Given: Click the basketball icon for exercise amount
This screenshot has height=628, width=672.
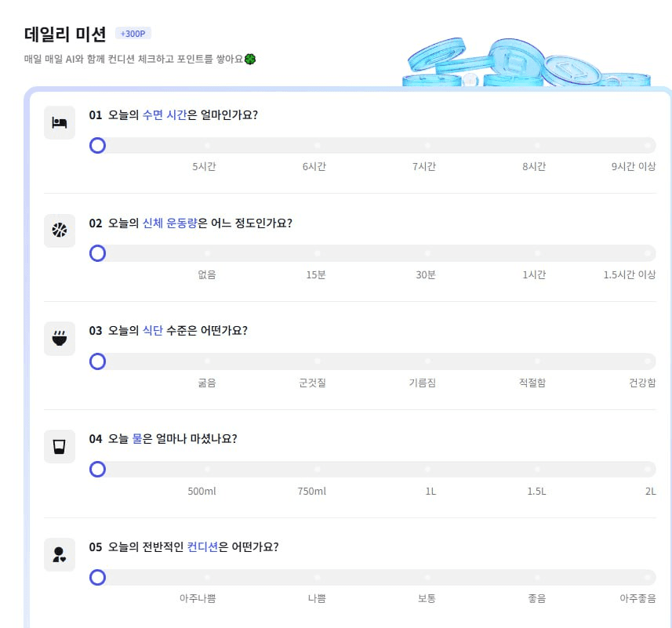Looking at the screenshot, I should coord(60,231).
